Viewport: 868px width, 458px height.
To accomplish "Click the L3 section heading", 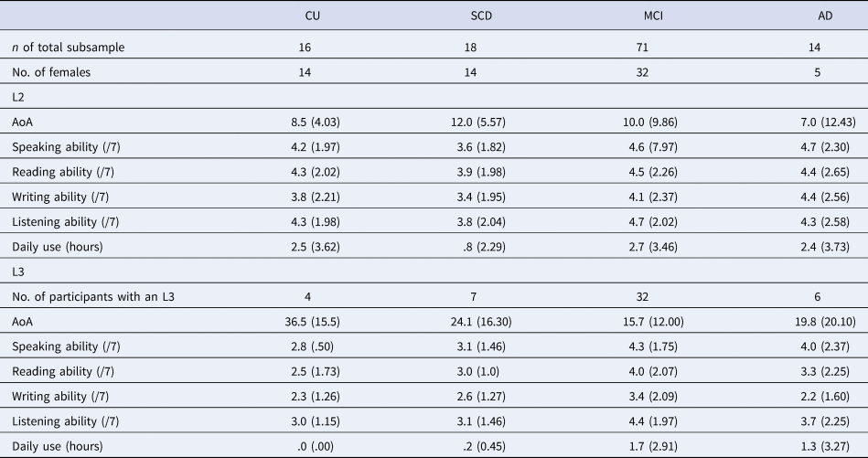I will coord(17,272).
